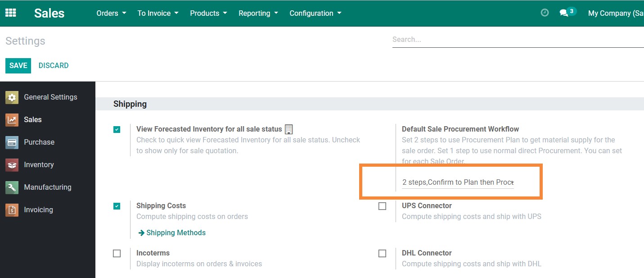The width and height of the screenshot is (644, 278).
Task: Click the DHL Connector label
Action: [x=427, y=253]
